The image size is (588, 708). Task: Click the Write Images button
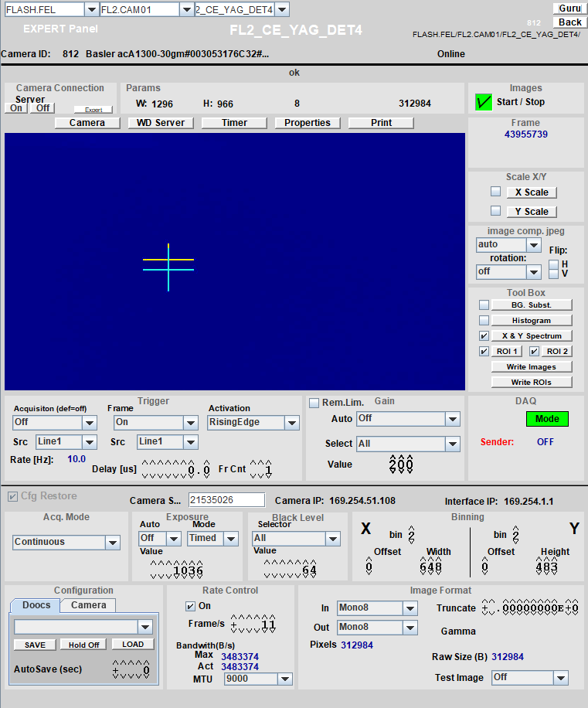(x=531, y=367)
